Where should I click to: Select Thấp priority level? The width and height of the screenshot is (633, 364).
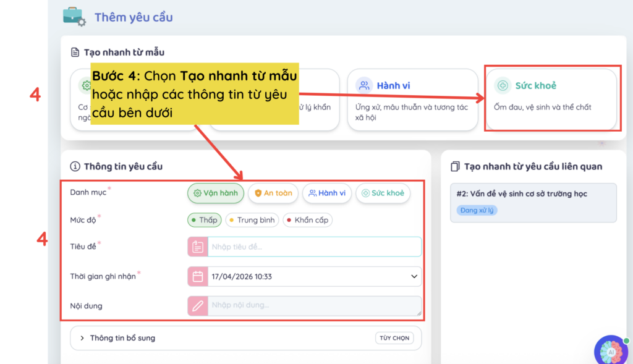(205, 220)
